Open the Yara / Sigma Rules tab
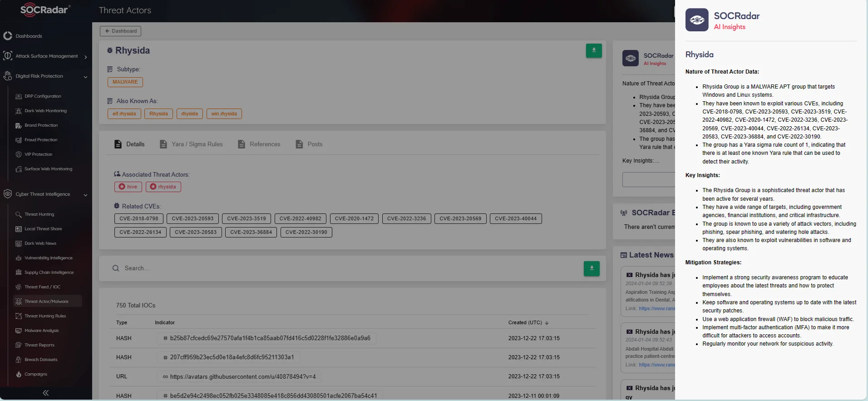 191,144
